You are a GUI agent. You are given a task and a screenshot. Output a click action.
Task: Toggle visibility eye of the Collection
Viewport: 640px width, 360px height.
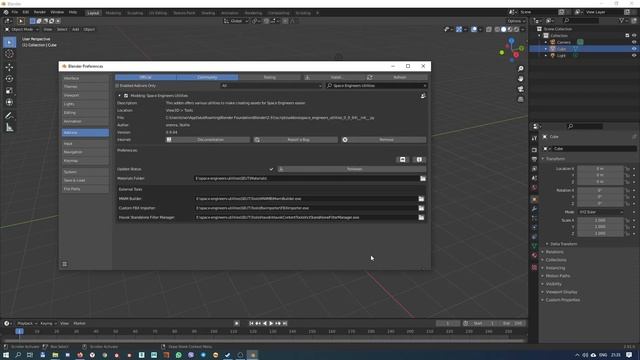(634, 36)
